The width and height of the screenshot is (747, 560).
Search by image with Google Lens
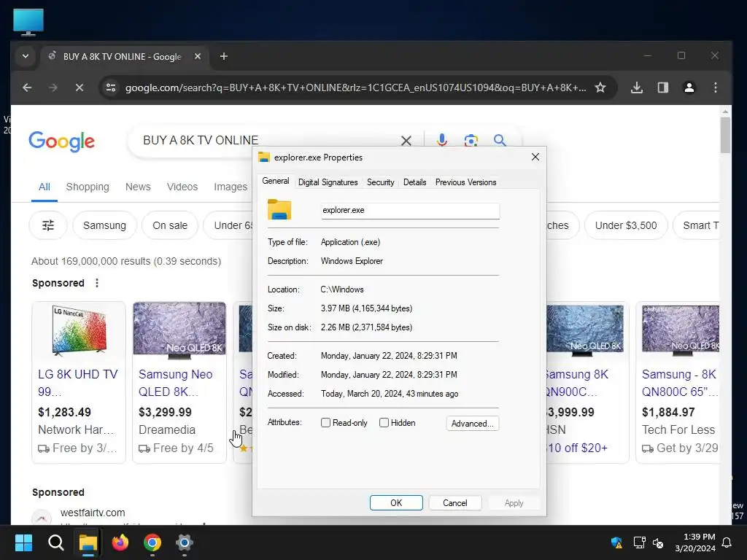tap(471, 141)
